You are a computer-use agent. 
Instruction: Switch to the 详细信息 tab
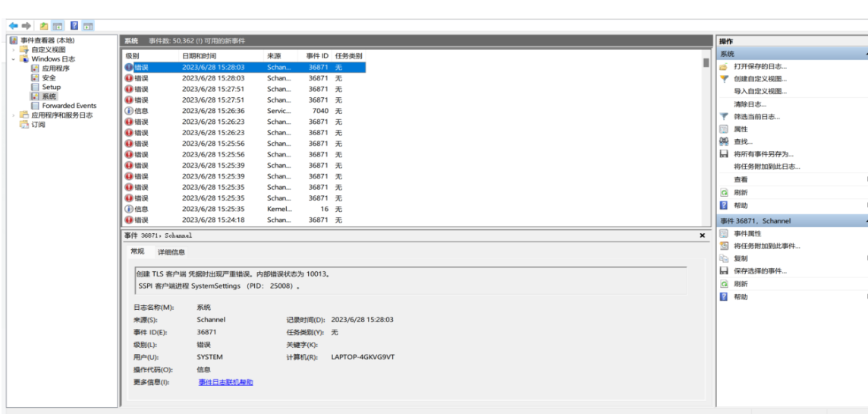pyautogui.click(x=171, y=252)
